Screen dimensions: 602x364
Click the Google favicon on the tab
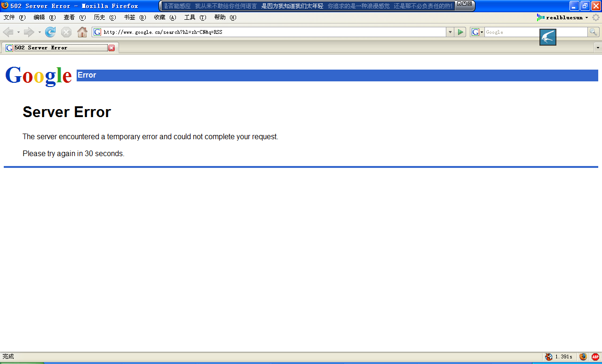9,48
